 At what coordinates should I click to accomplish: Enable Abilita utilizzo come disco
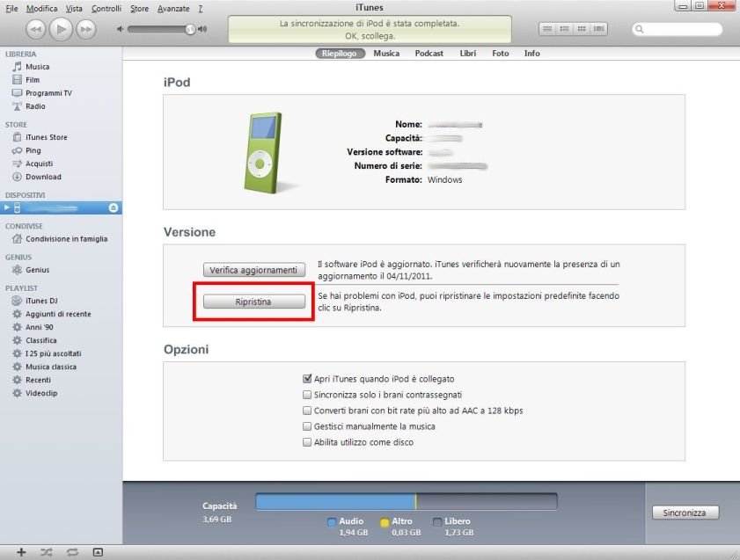click(x=307, y=442)
